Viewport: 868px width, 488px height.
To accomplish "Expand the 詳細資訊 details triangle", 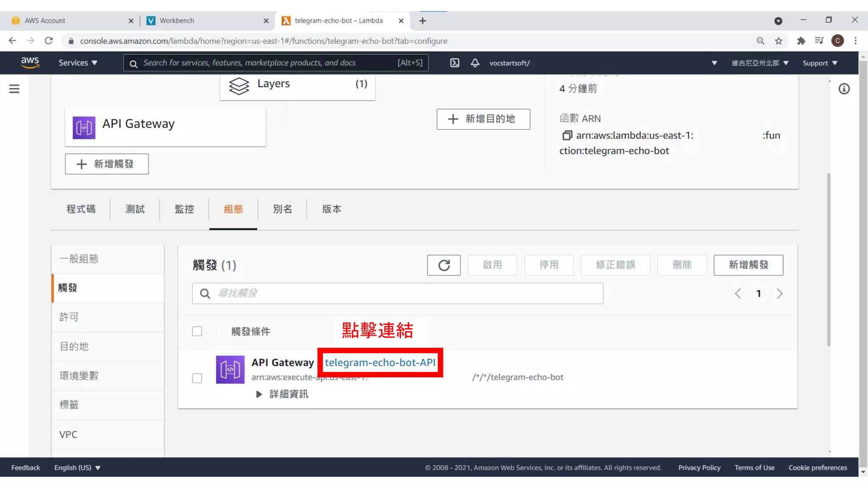I will (x=259, y=394).
